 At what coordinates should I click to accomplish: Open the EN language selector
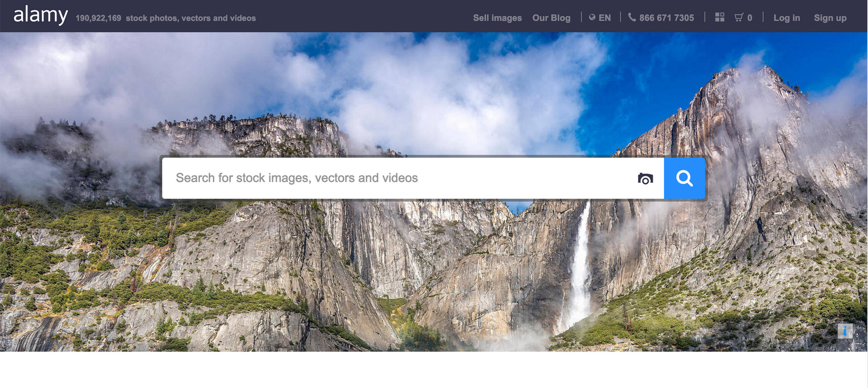600,18
